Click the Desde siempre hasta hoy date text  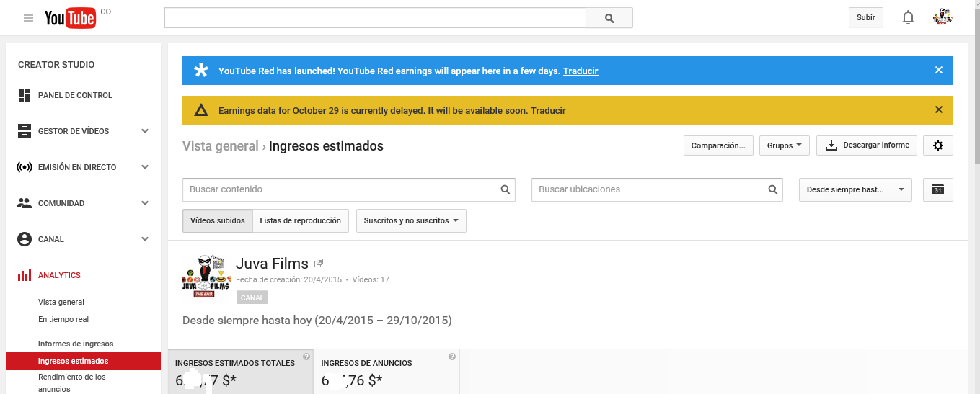click(x=317, y=320)
